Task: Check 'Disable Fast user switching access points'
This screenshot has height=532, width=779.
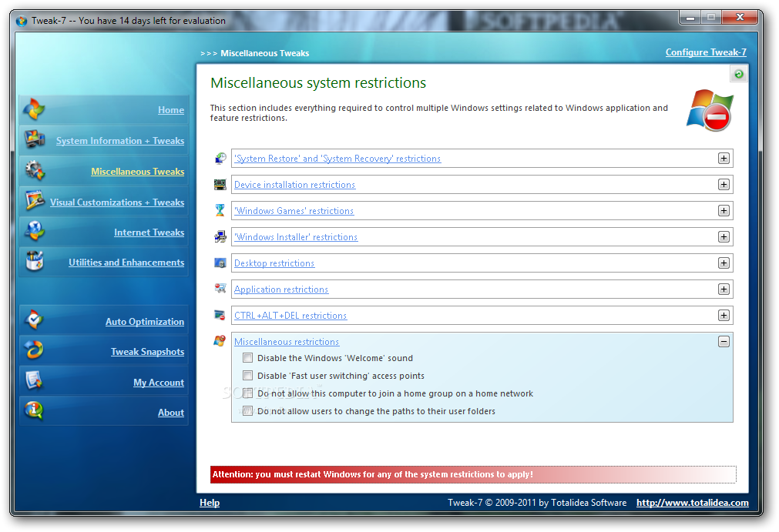Action: (x=247, y=375)
